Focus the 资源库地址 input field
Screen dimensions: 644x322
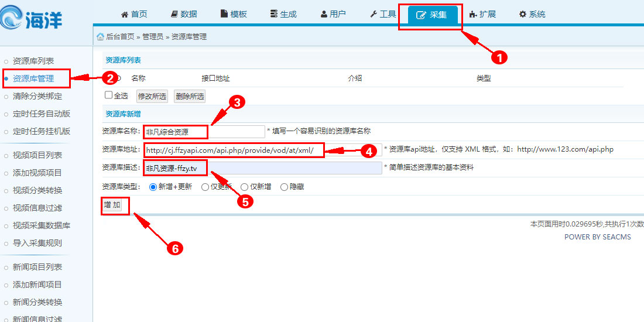point(263,150)
